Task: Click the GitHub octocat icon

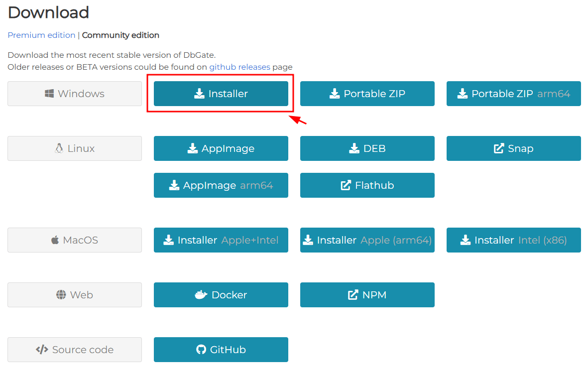Action: pos(201,350)
